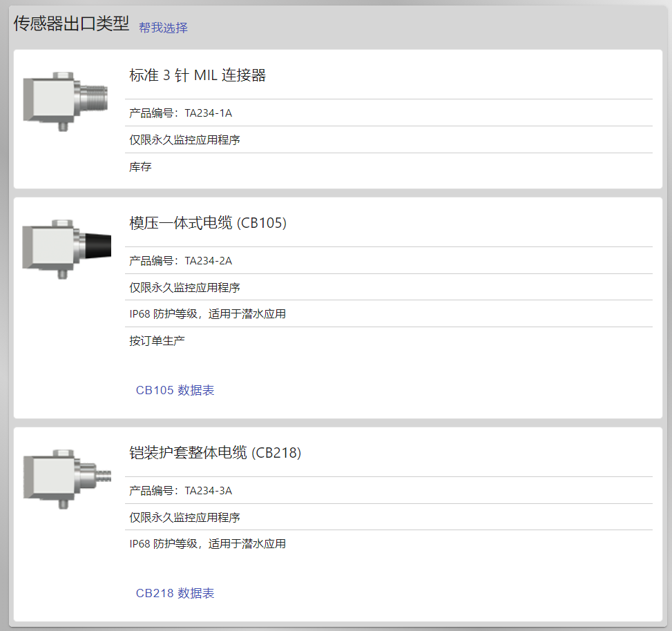Click IP68 rating row under CB218 option

[389, 544]
